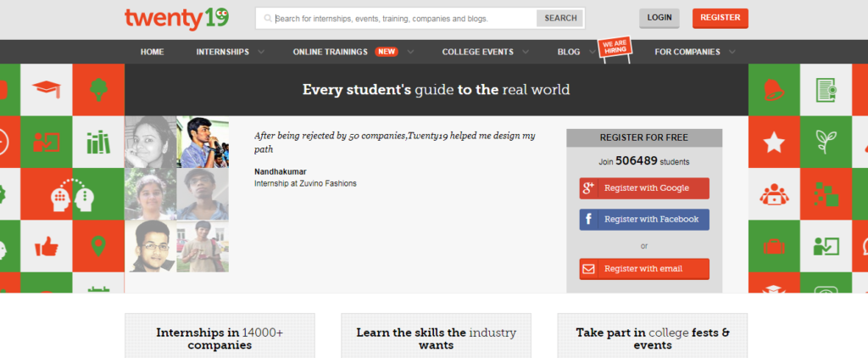Select the man in blue shirt photo
The height and width of the screenshot is (358, 868).
[x=203, y=142]
